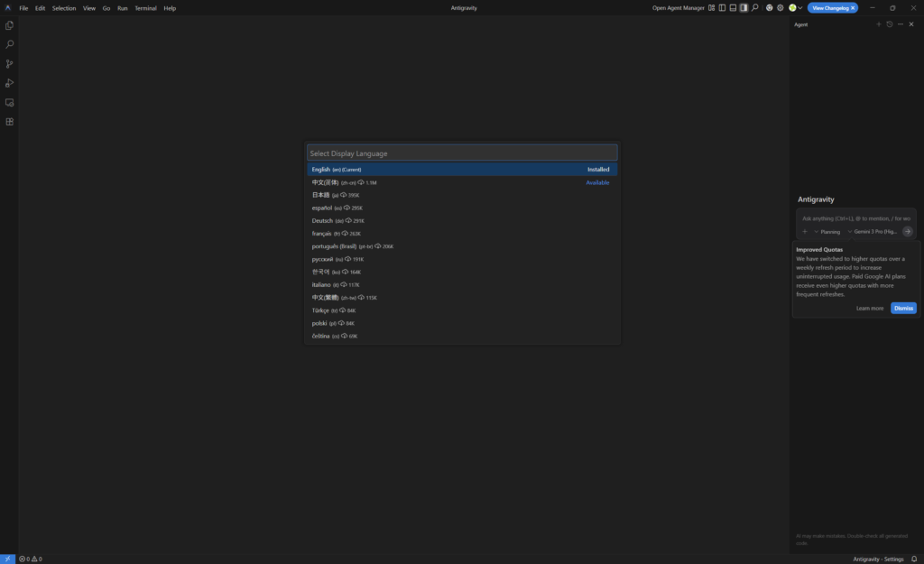Image resolution: width=924 pixels, height=564 pixels.
Task: Toggle the bottom panel layout button
Action: [733, 8]
